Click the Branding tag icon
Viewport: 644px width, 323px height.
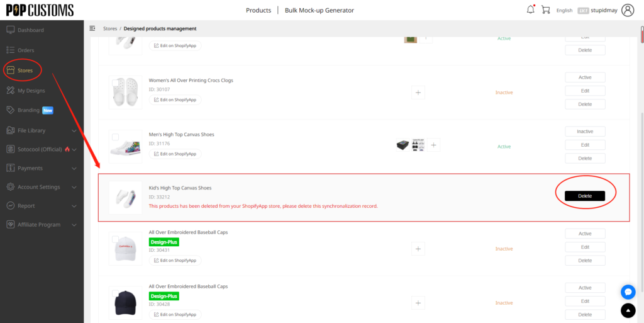11,110
